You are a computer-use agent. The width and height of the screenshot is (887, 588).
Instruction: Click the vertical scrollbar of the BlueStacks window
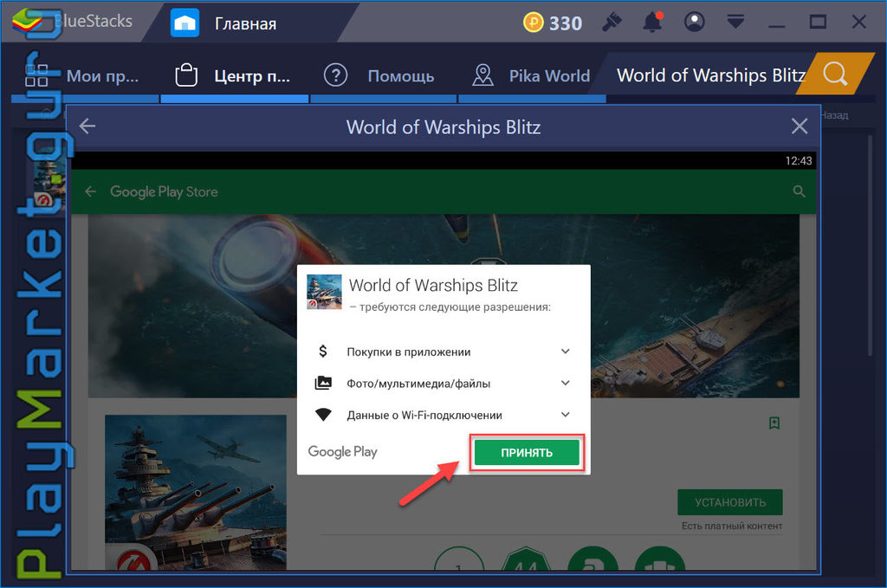coord(871,245)
